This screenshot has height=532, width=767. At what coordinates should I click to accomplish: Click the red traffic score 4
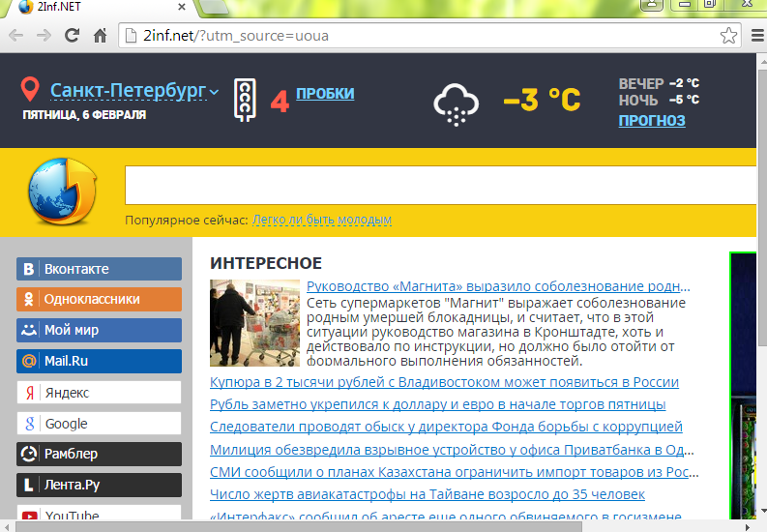[x=280, y=102]
